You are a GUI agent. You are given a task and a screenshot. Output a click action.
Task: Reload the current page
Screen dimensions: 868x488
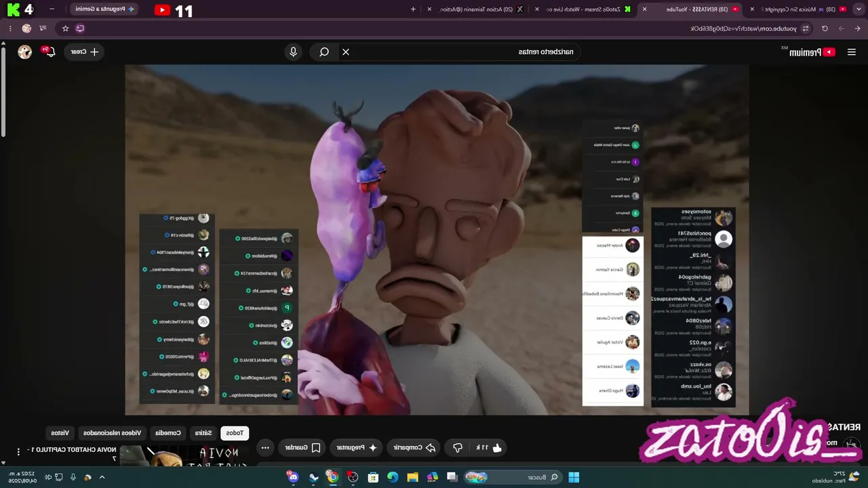pyautogui.click(x=825, y=28)
